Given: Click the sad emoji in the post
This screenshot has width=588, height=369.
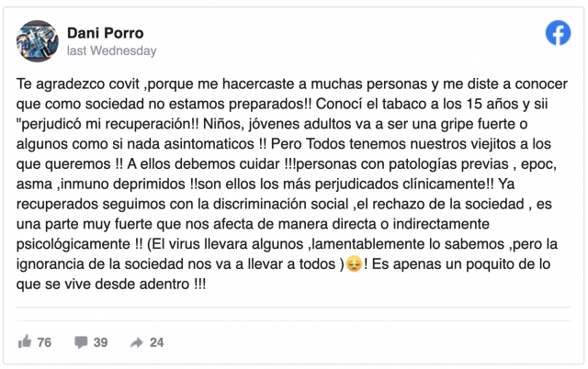Looking at the screenshot, I should coord(353,266).
